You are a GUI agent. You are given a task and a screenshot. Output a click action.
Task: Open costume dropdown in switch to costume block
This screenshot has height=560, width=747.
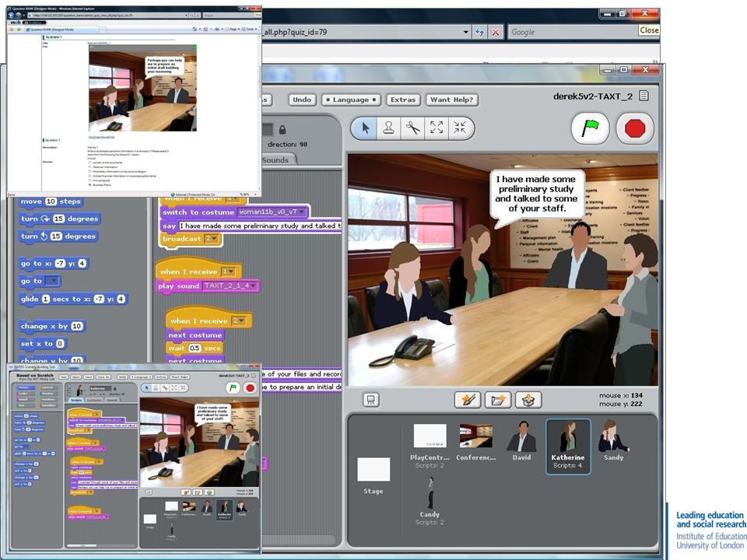pyautogui.click(x=302, y=212)
